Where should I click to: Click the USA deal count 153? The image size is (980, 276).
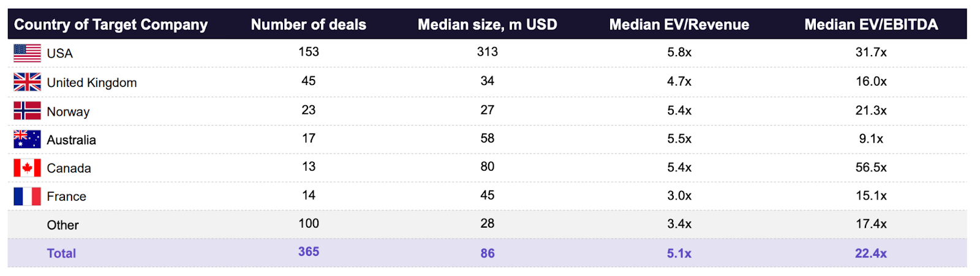click(309, 51)
